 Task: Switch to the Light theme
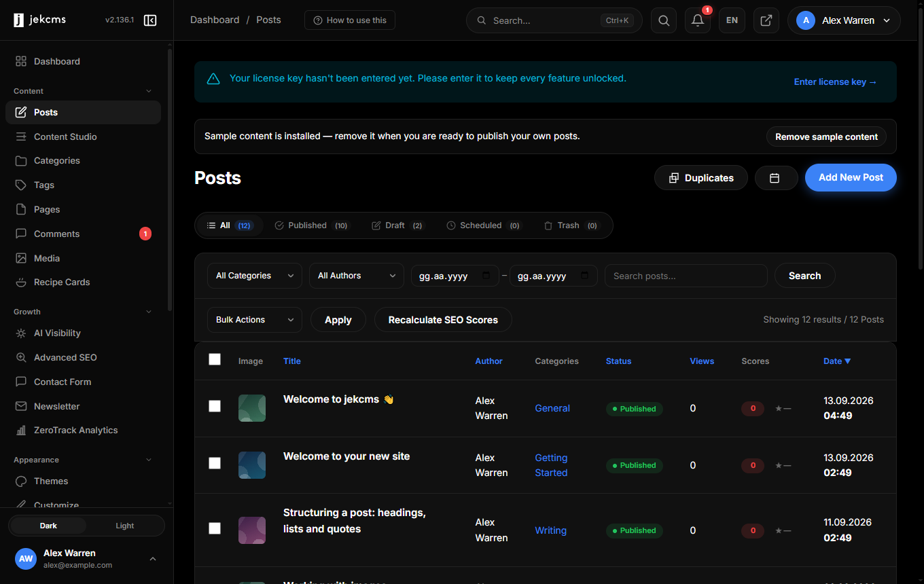pyautogui.click(x=125, y=526)
